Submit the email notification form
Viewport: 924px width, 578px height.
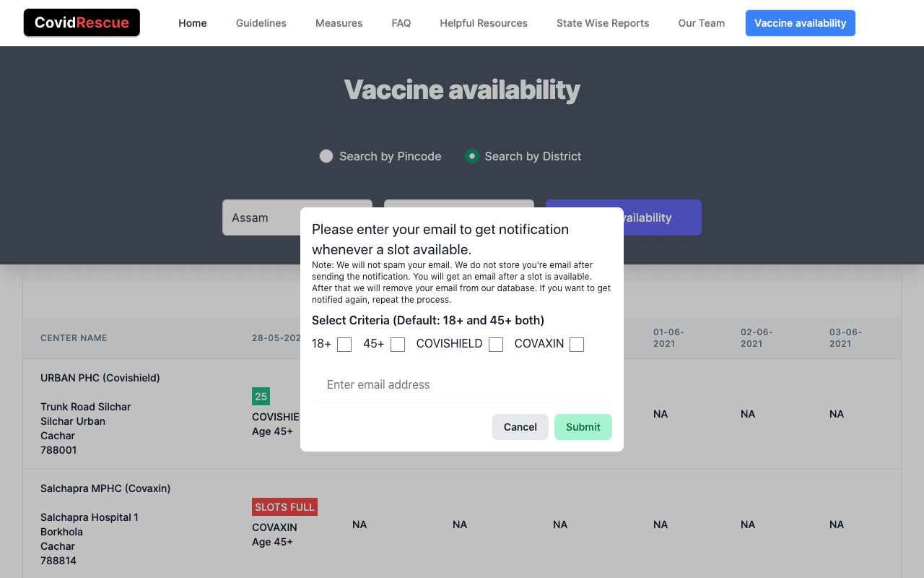pos(583,427)
